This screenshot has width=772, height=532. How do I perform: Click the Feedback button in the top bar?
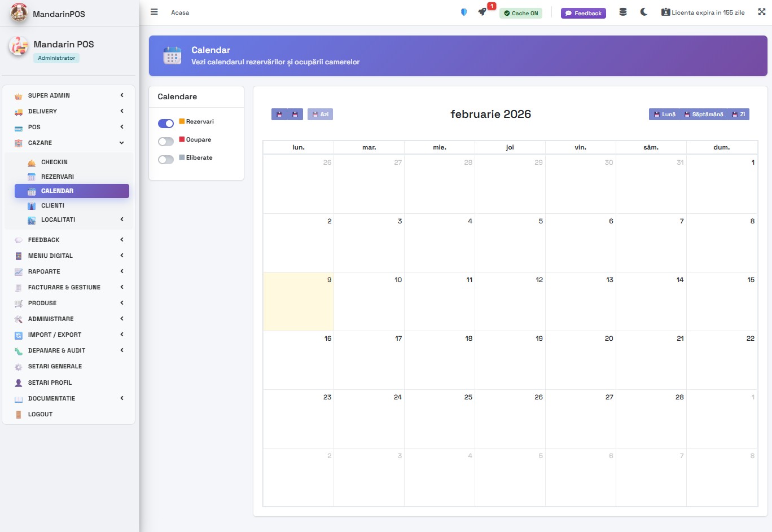pos(583,12)
